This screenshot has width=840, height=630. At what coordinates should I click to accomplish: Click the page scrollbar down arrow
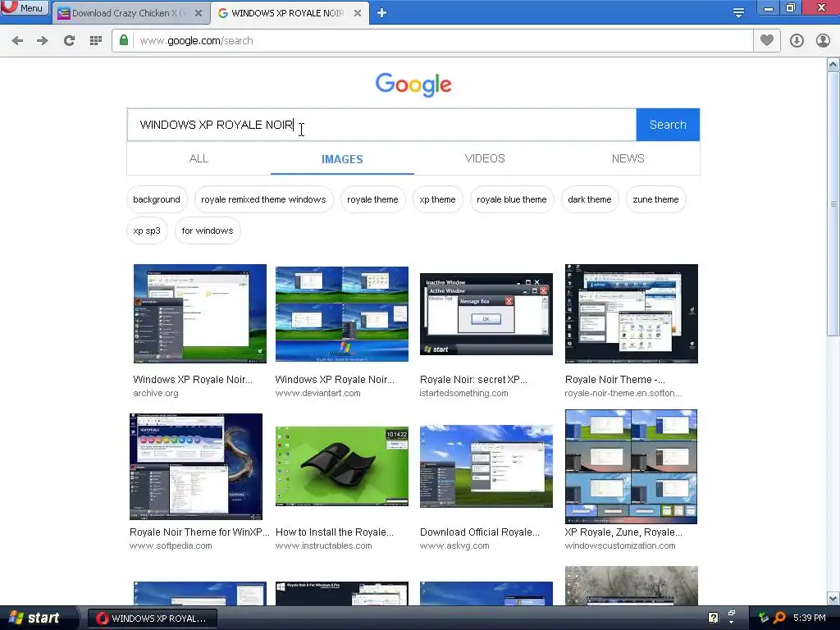(833, 598)
